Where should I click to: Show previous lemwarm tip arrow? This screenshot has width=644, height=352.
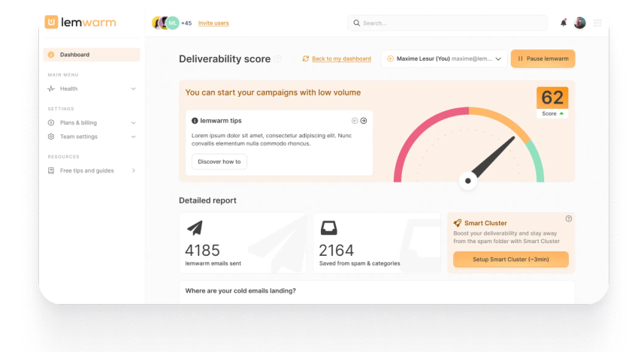tap(355, 121)
